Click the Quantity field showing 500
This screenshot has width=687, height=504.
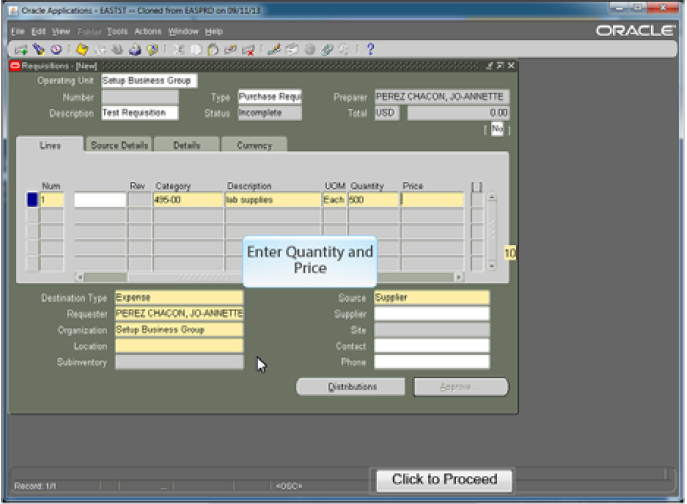[x=373, y=200]
